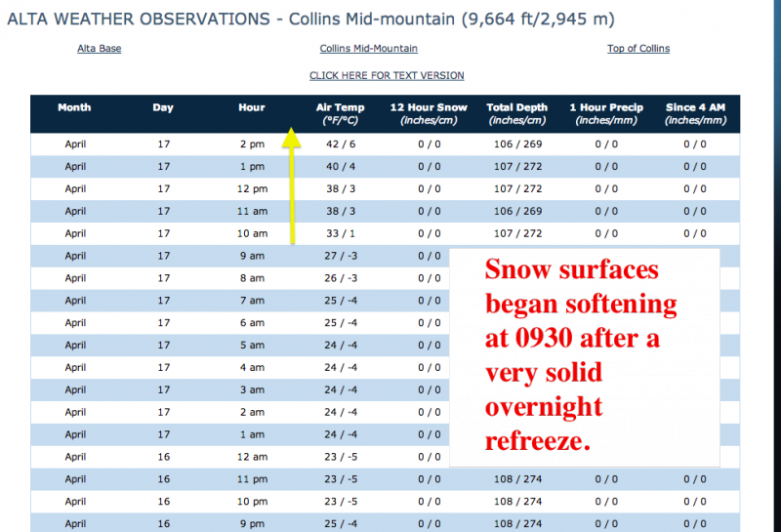Screen dimensions: 781x532
Task: Click the 9 am hour cell
Action: pos(252,256)
